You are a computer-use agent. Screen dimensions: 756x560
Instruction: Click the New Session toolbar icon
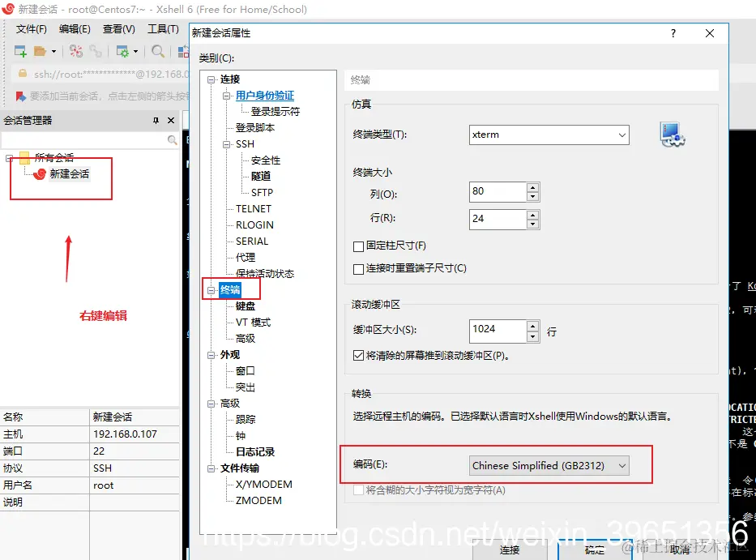coord(19,50)
